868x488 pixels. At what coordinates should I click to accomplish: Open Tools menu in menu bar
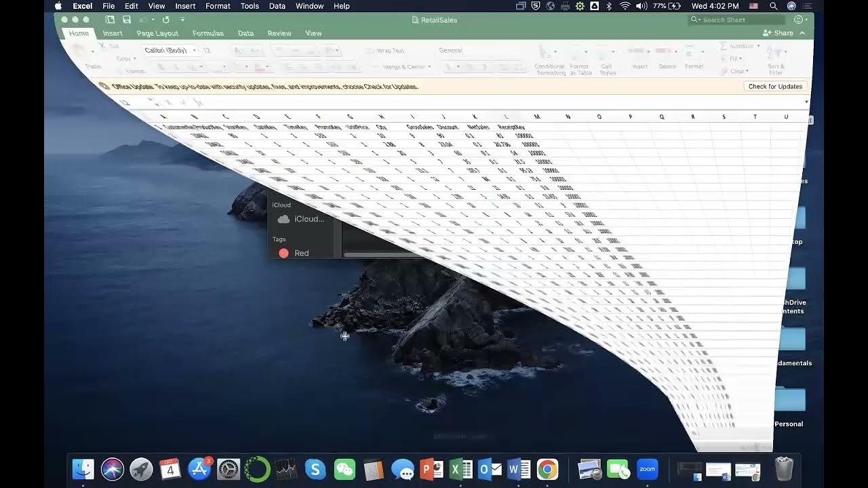click(x=250, y=6)
